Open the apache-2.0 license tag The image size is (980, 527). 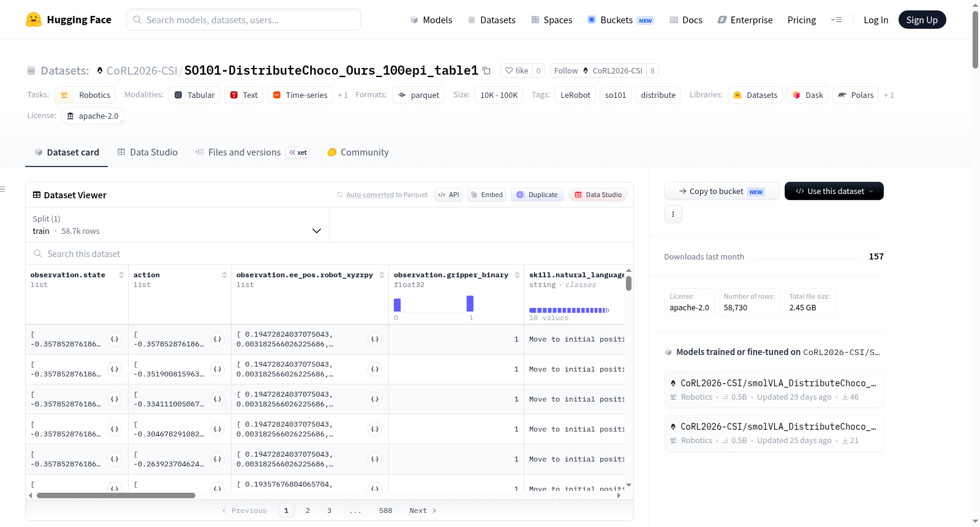click(93, 116)
